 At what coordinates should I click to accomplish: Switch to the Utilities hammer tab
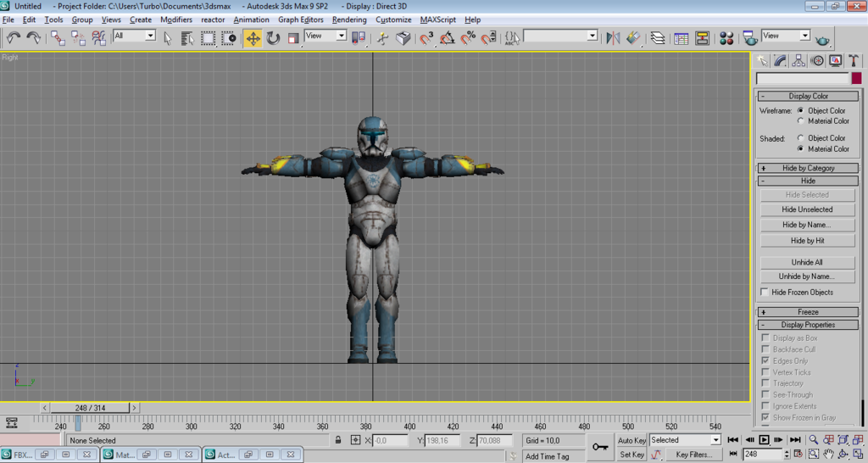pyautogui.click(x=854, y=61)
